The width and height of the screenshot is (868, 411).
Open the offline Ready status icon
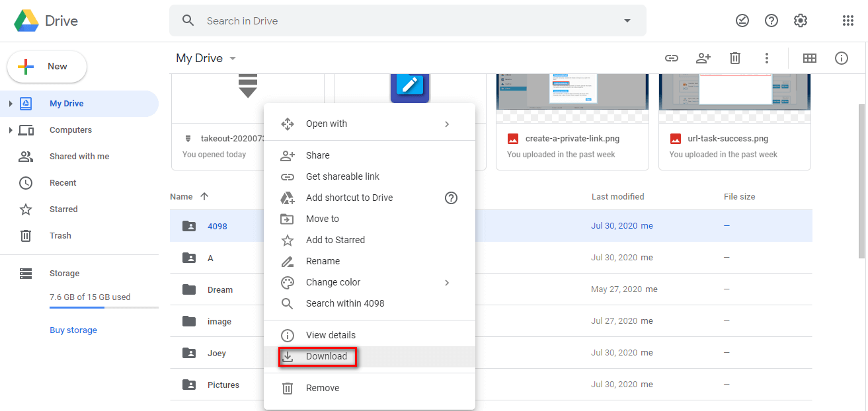point(742,20)
